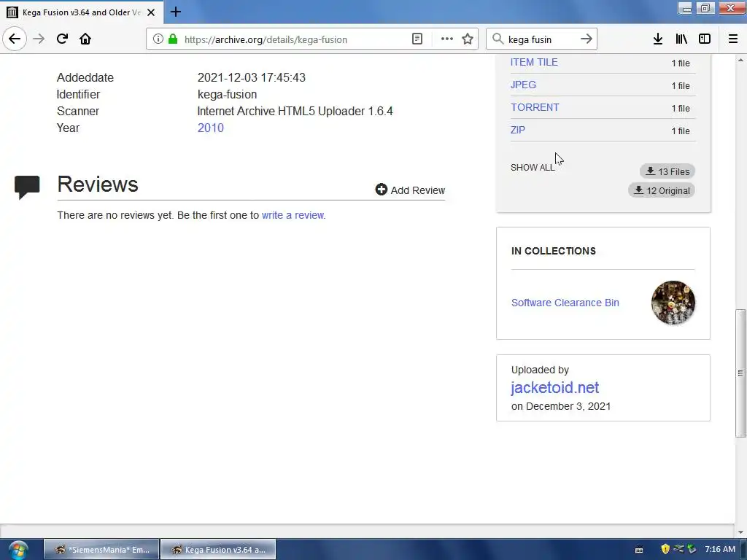
Task: Click the Reviews speech bubble icon
Action: click(27, 187)
